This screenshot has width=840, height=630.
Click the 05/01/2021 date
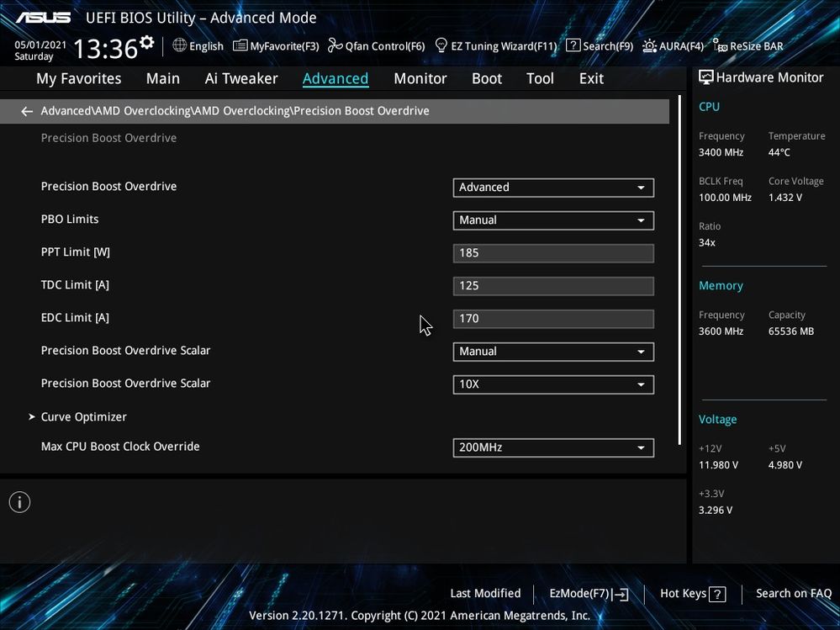coord(40,45)
